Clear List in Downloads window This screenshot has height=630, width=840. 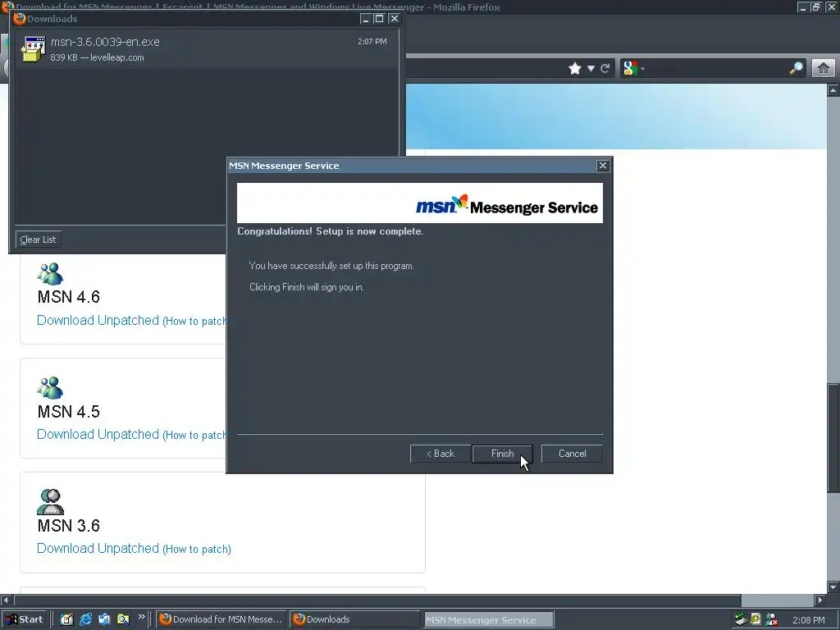[x=38, y=240]
